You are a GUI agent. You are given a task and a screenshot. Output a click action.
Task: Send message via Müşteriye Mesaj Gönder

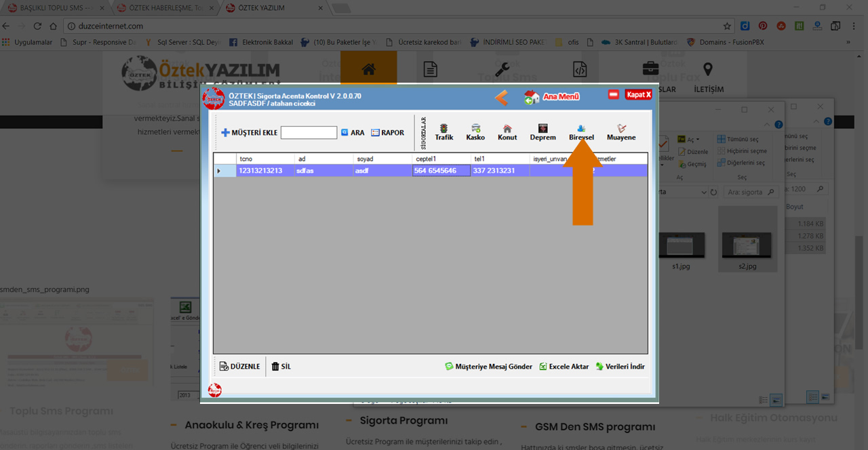tap(488, 367)
